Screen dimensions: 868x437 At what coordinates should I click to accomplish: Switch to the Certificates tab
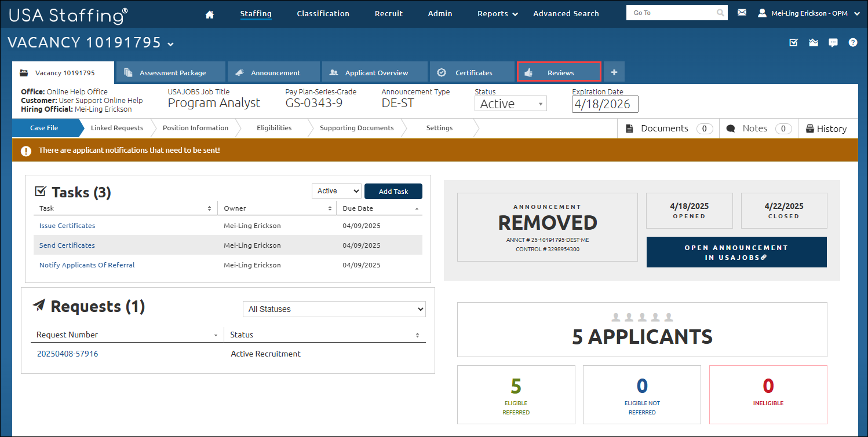(x=472, y=72)
